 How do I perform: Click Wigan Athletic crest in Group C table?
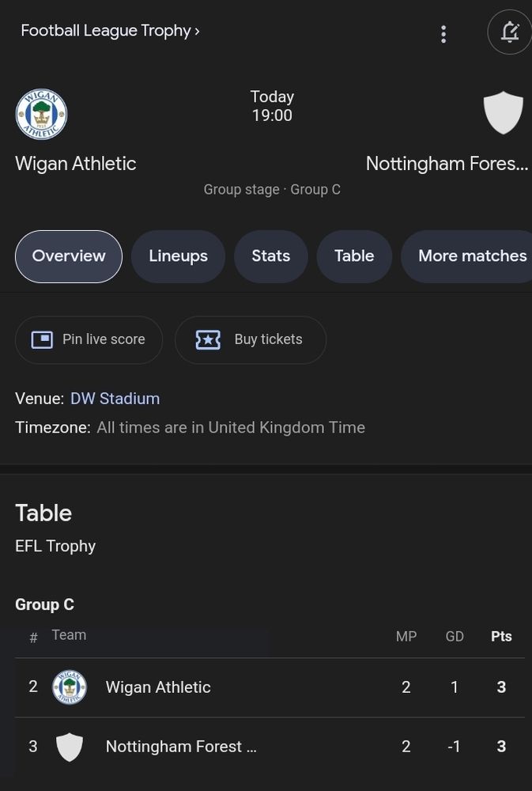[70, 687]
